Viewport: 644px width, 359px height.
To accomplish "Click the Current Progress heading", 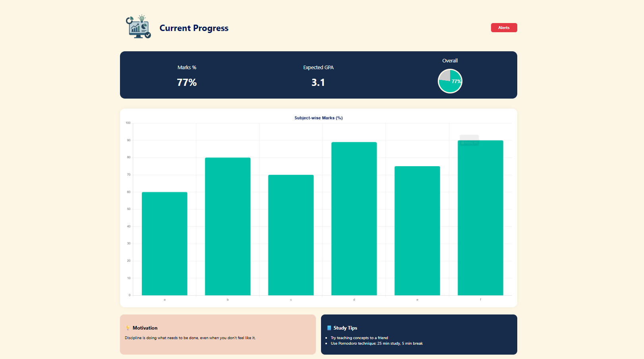I will pyautogui.click(x=194, y=28).
